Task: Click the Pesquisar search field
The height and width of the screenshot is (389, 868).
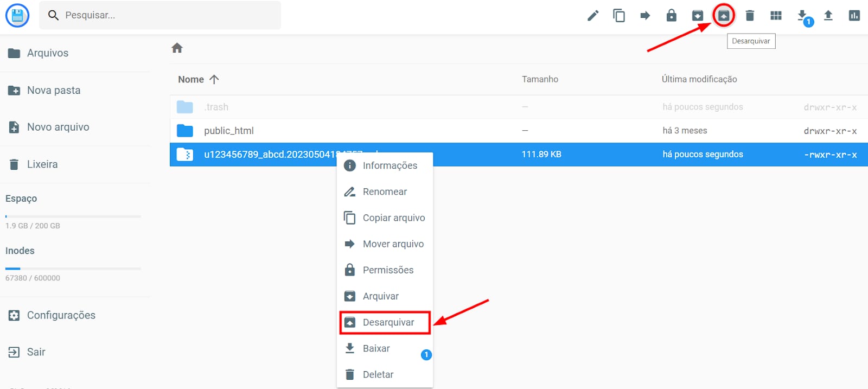Action: pyautogui.click(x=163, y=15)
